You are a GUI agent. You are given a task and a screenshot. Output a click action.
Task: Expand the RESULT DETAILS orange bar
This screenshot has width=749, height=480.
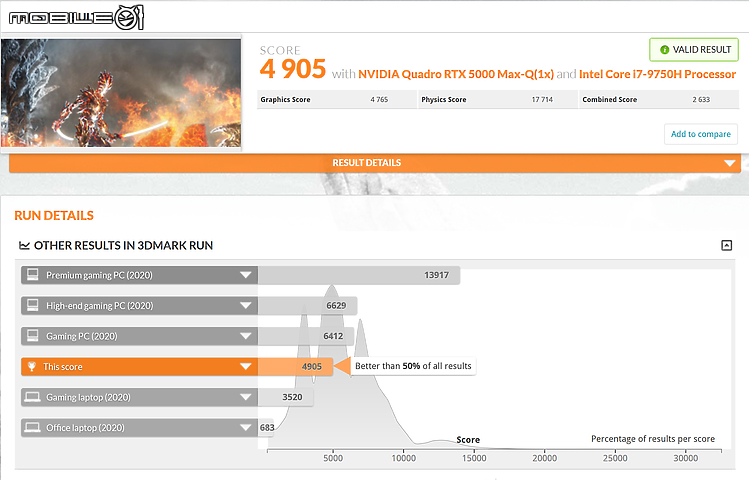375,163
